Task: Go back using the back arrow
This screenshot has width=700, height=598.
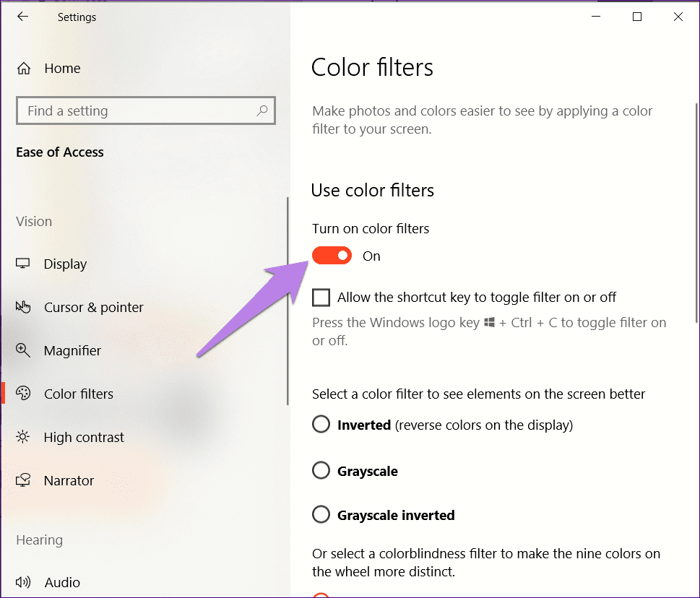Action: click(23, 17)
